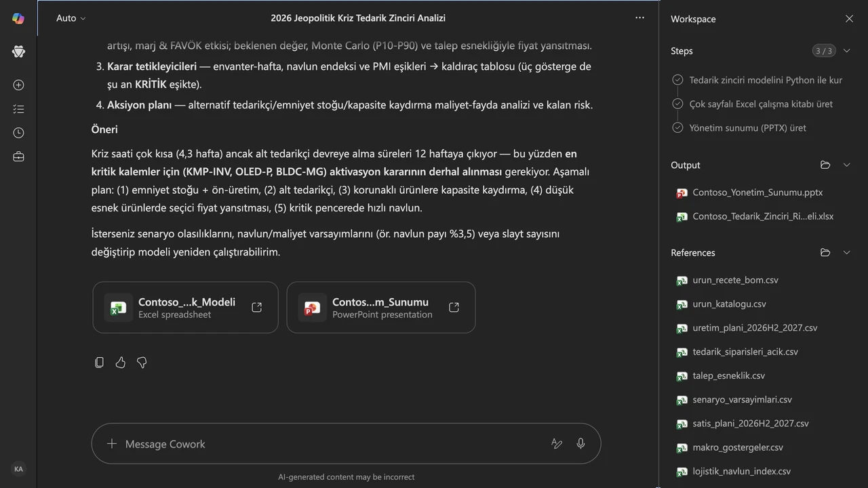
Task: Click the open-external icon on Excel card
Action: [x=257, y=307]
